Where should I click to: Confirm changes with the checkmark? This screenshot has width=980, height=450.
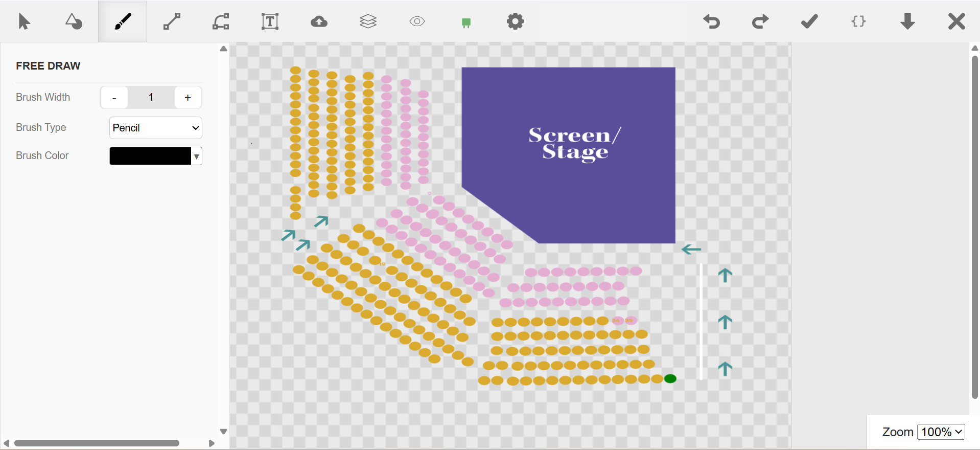[809, 21]
